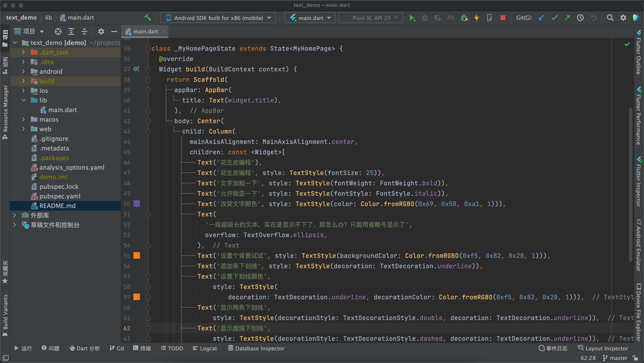Click the Debug bug icon
The width and height of the screenshot is (644, 363).
425,18
